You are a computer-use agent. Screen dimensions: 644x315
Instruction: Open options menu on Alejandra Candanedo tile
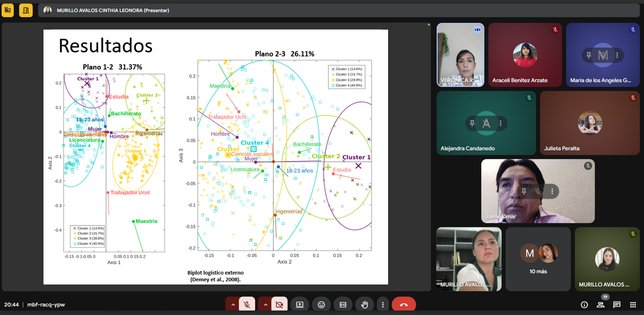click(501, 123)
